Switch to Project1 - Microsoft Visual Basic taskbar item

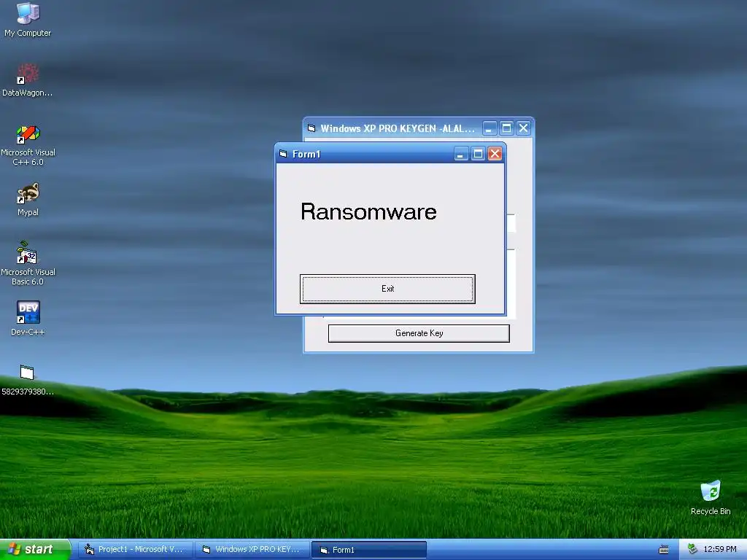[x=135, y=550]
